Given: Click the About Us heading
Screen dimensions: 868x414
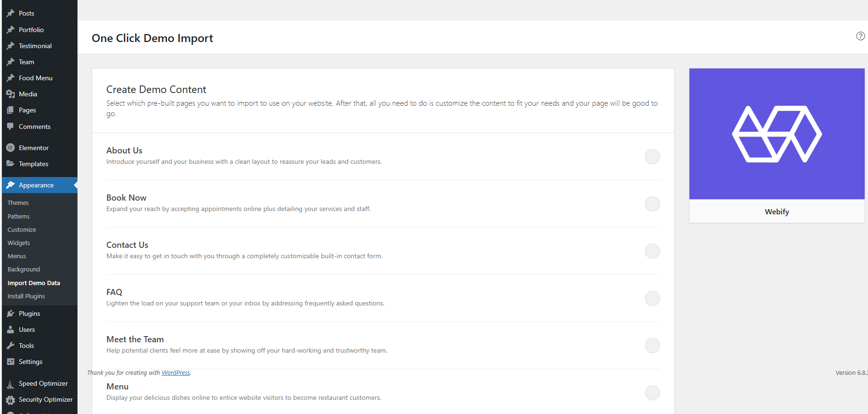Looking at the screenshot, I should (124, 150).
